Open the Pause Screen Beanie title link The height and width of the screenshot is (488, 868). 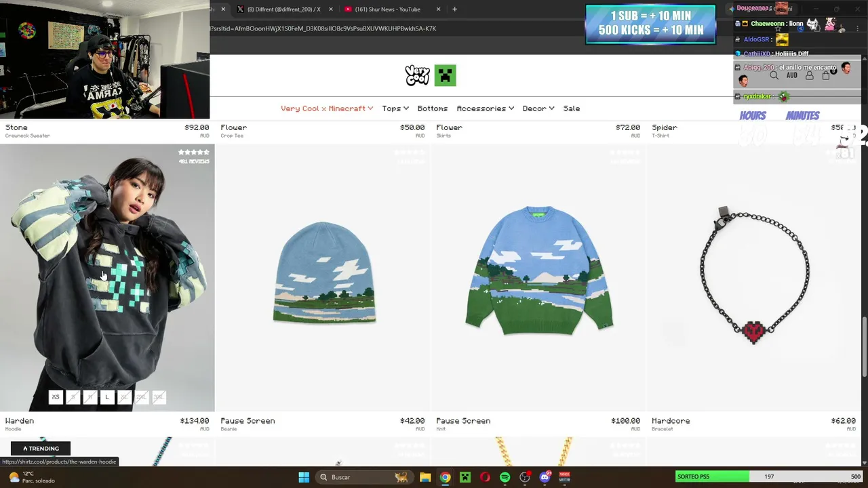pos(248,421)
